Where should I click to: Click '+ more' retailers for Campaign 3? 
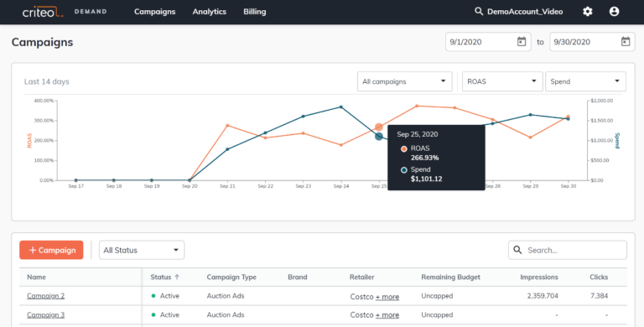click(x=387, y=315)
